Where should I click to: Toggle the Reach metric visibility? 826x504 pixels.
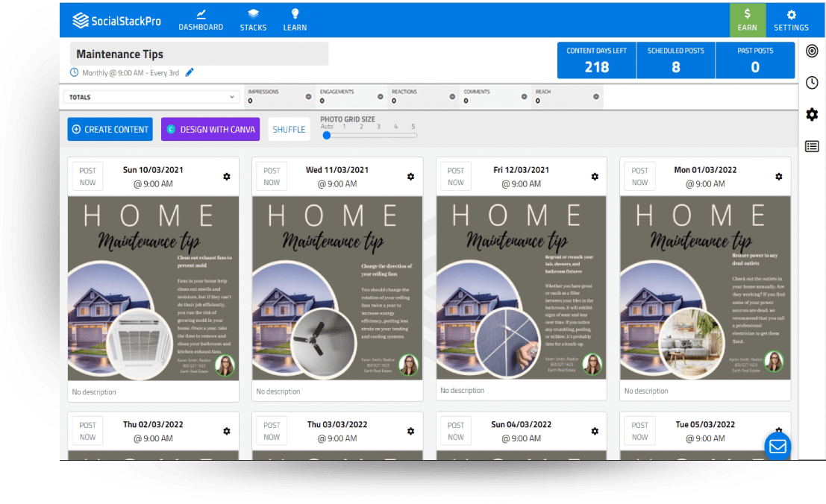596,96
